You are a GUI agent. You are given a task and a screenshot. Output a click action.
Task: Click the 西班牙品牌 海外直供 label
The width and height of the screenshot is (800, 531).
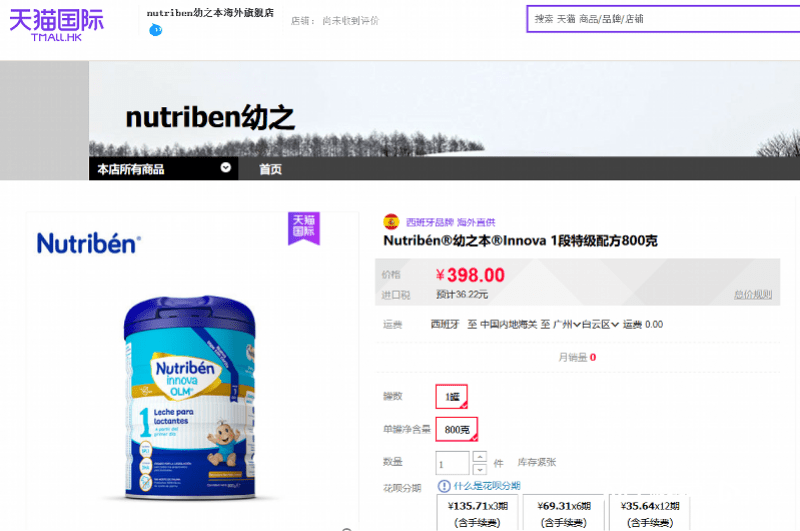tap(451, 222)
